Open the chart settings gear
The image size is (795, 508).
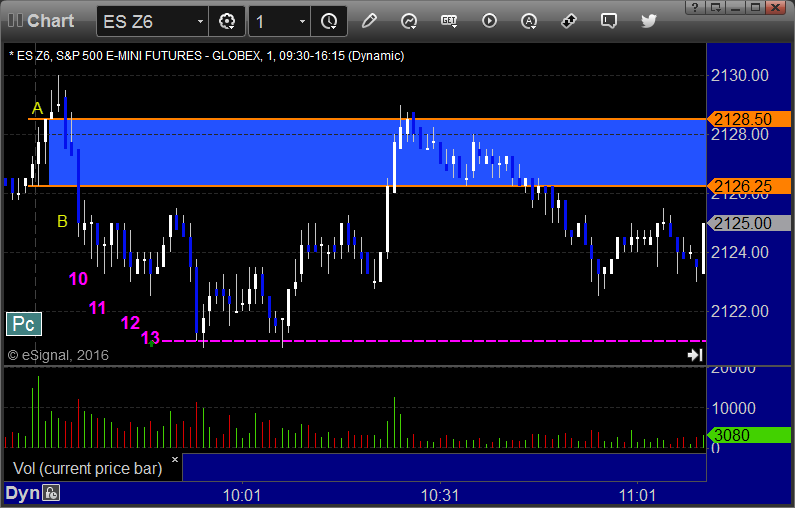(x=227, y=21)
